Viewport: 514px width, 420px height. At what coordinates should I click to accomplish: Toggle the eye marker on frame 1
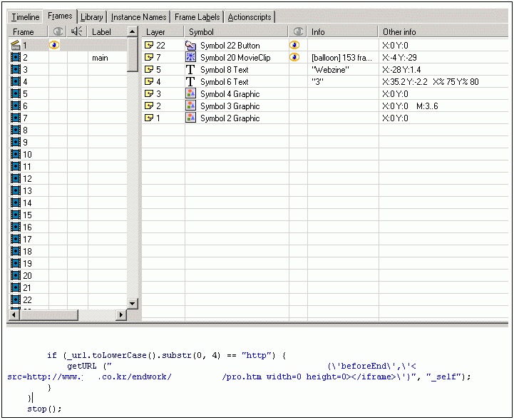[54, 46]
